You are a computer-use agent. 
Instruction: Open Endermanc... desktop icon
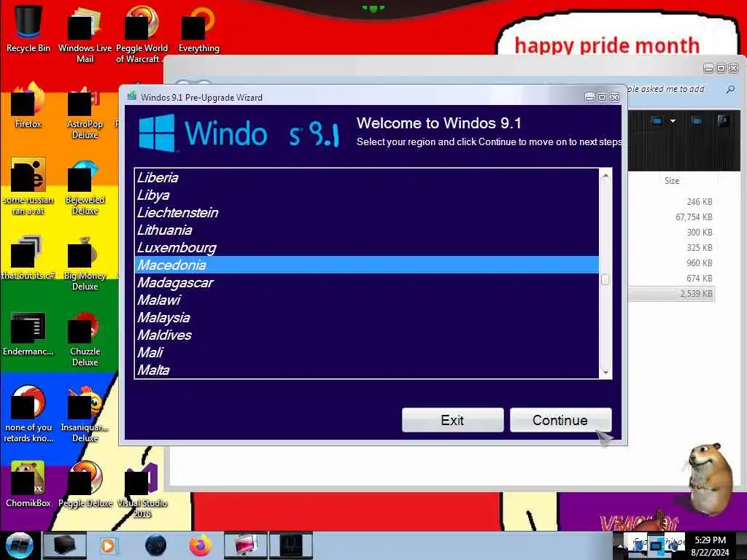[28, 333]
